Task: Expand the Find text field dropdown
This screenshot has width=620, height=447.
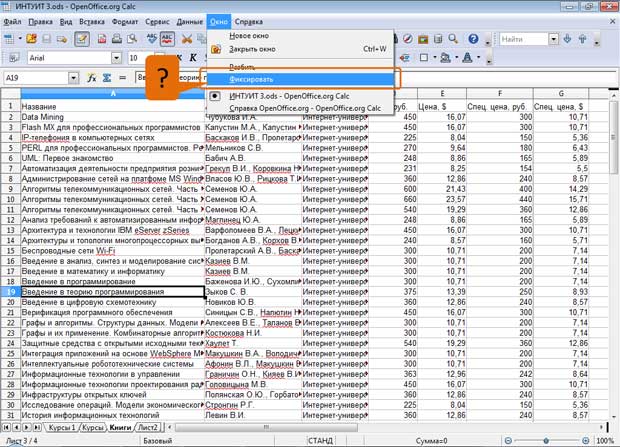Action: pos(554,39)
